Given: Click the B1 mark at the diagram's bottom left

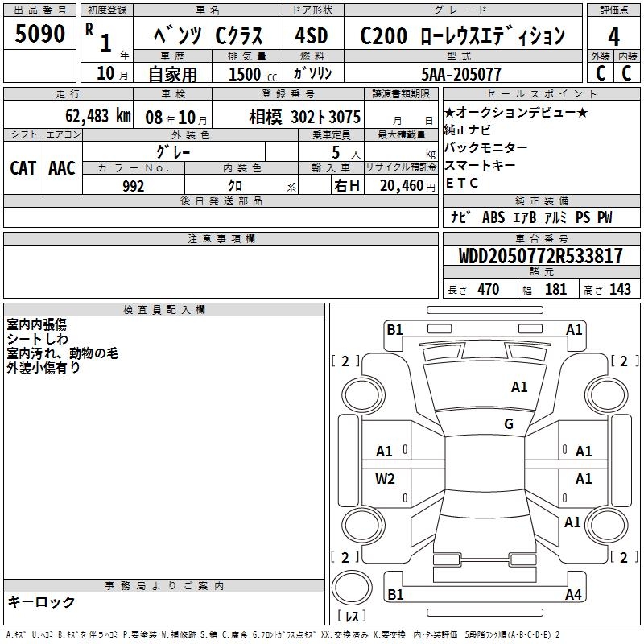Looking at the screenshot, I should click(394, 595).
